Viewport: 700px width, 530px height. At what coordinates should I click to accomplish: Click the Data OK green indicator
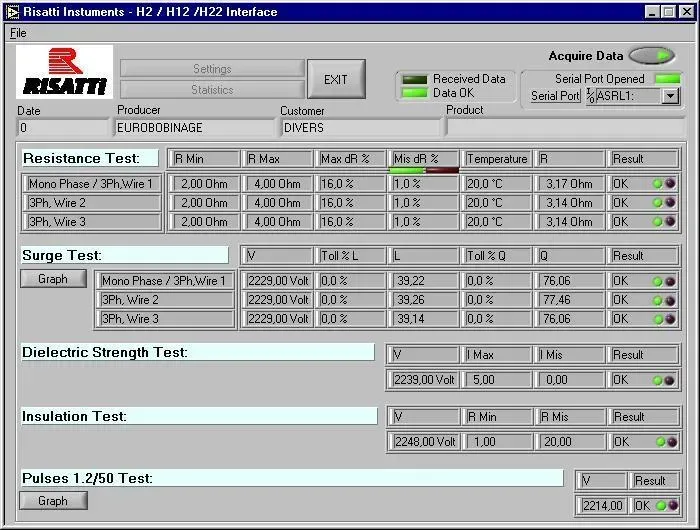coord(413,93)
